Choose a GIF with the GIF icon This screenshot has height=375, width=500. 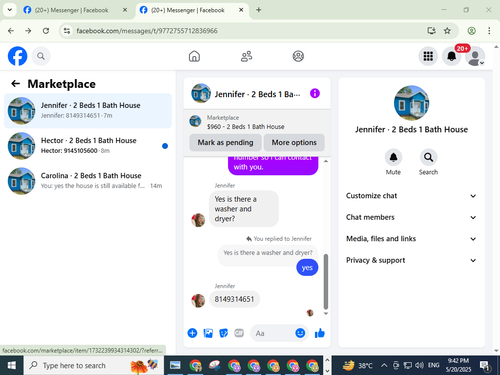[x=239, y=333]
